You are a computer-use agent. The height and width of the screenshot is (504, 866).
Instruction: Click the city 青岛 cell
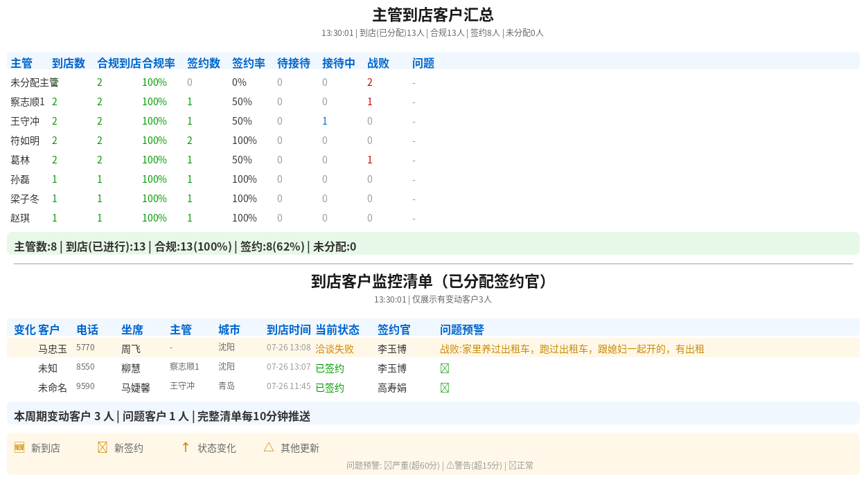point(227,386)
